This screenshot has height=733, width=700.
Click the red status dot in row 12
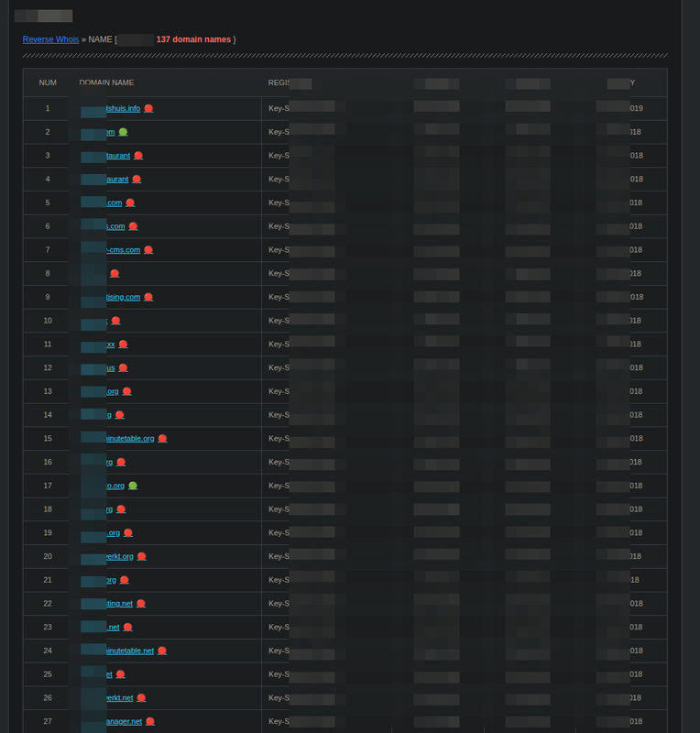point(123,368)
